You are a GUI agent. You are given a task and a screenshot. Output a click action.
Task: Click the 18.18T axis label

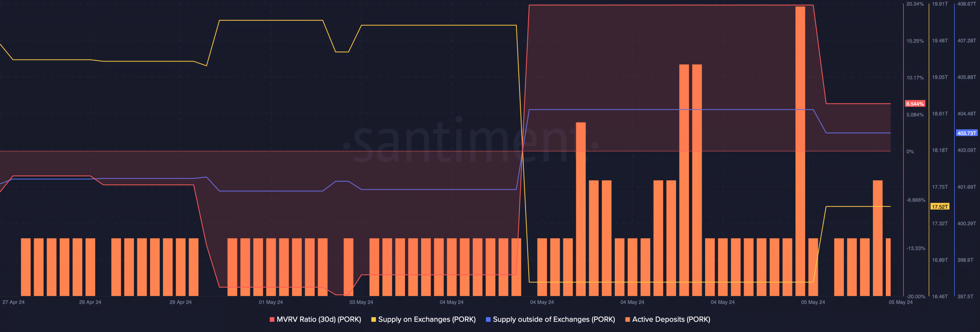coord(940,150)
